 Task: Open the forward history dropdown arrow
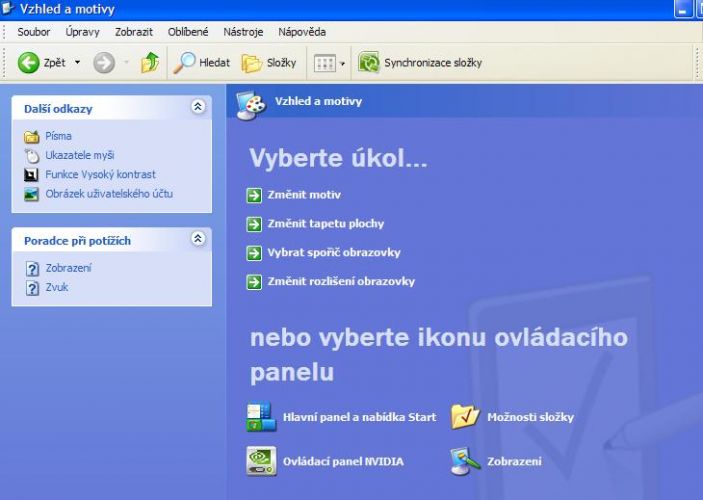tap(126, 62)
